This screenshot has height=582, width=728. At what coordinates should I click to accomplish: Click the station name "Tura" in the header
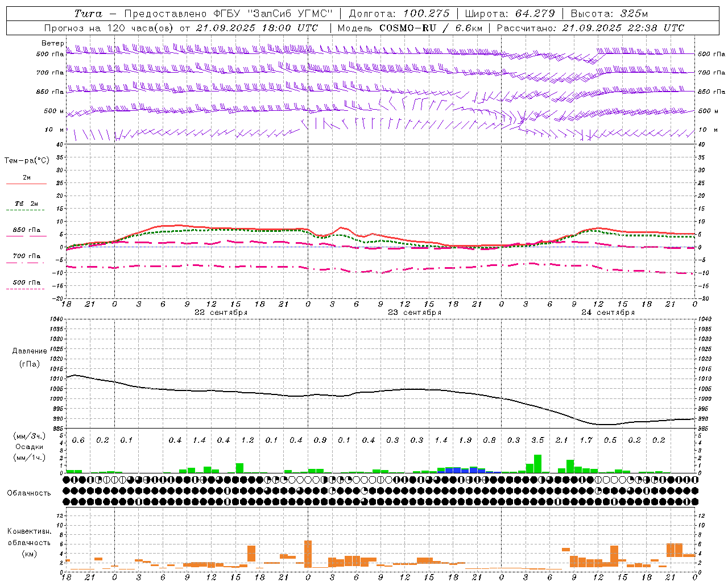tap(88, 14)
